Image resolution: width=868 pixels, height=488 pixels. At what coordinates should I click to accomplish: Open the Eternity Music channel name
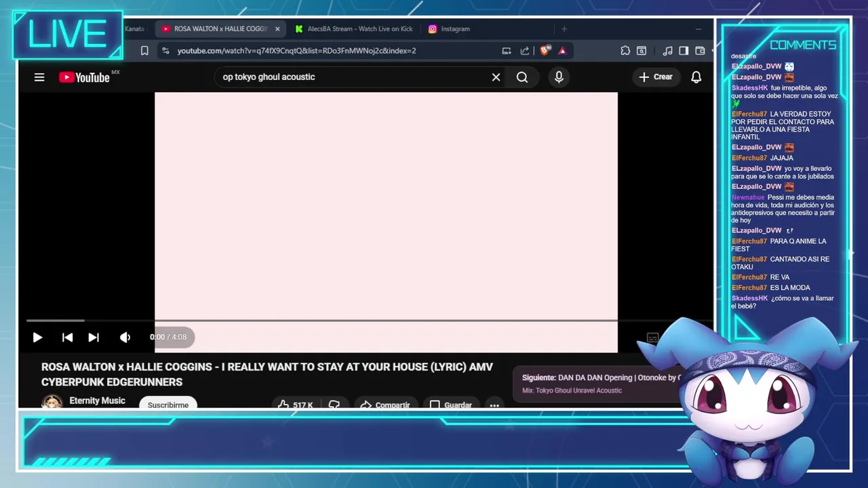pyautogui.click(x=97, y=401)
